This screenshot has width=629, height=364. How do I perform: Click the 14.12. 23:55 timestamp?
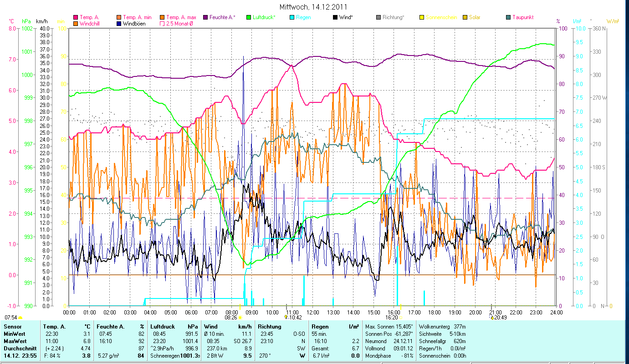[x=20, y=356]
